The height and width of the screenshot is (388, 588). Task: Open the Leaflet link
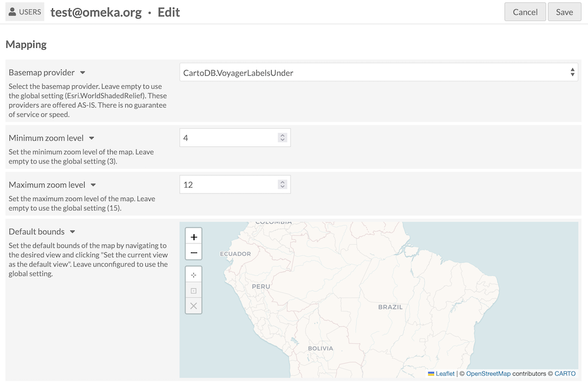point(445,374)
